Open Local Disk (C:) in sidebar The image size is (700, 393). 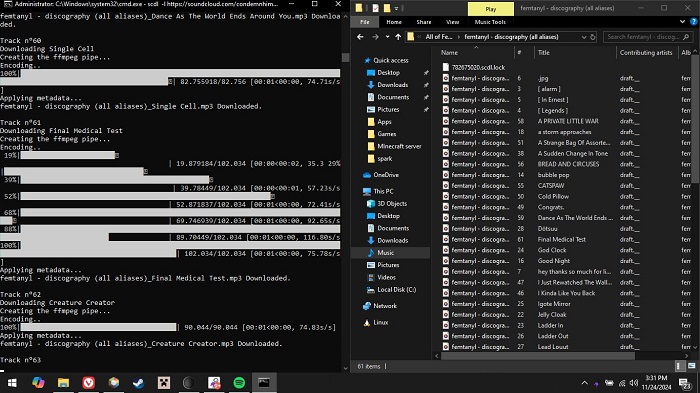click(x=396, y=289)
